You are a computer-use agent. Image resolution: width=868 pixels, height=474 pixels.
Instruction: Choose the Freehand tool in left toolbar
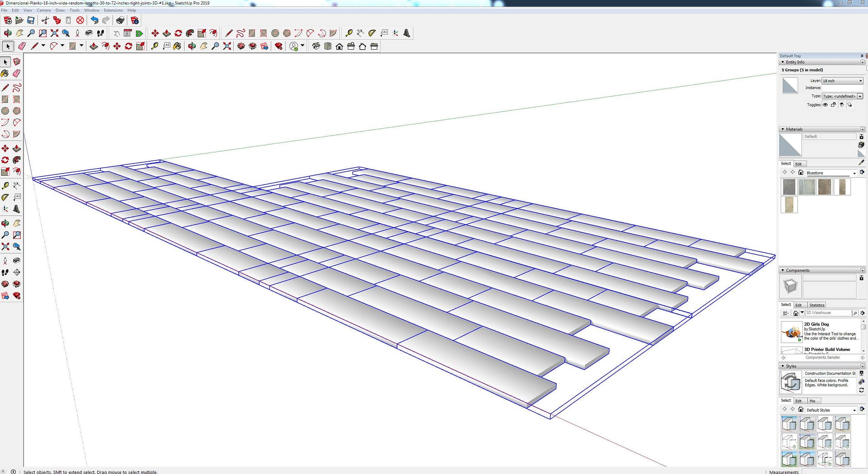17,88
